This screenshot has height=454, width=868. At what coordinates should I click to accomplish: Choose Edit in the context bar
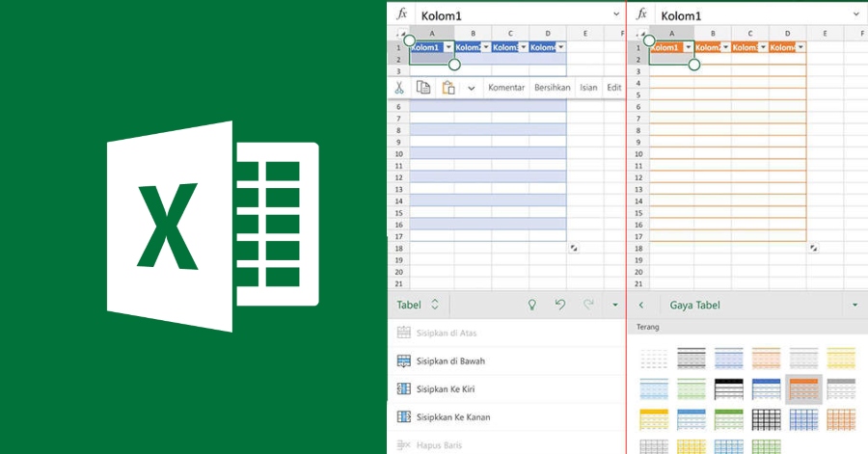[x=614, y=88]
